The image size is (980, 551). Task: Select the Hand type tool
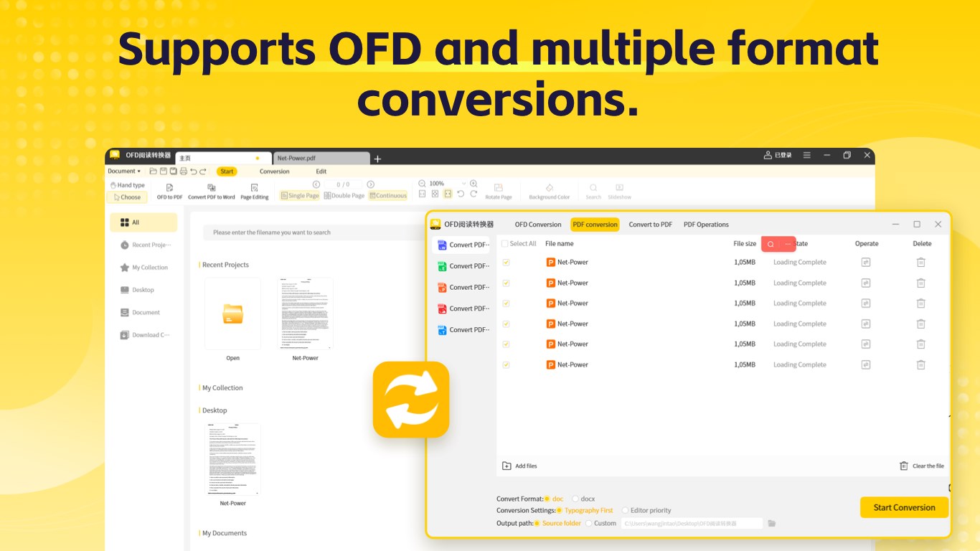click(127, 185)
